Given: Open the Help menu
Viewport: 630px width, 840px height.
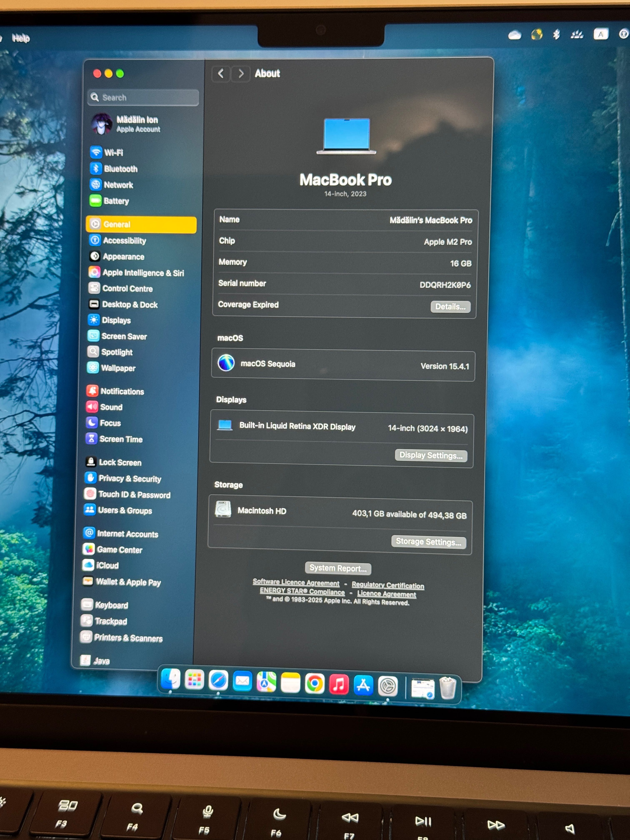Looking at the screenshot, I should click(x=20, y=38).
